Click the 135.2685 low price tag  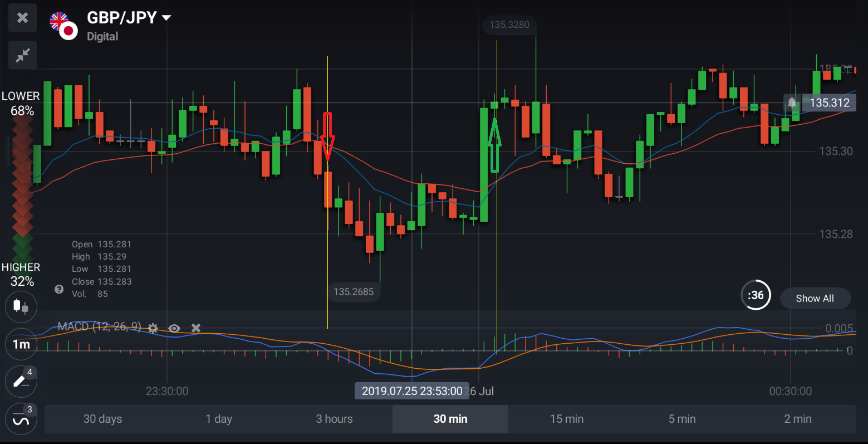pos(354,291)
